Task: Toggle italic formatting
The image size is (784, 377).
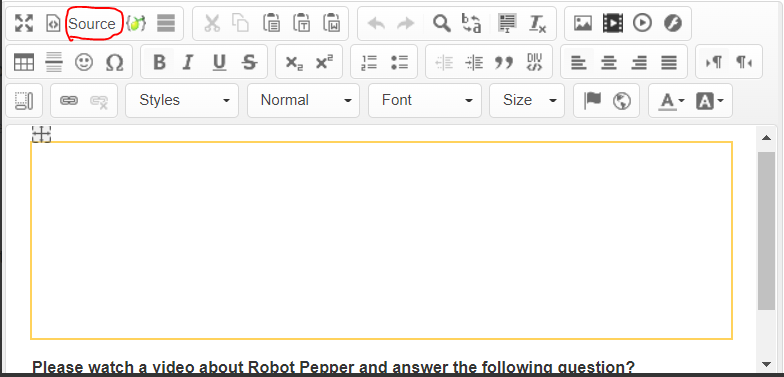Action: coord(188,62)
